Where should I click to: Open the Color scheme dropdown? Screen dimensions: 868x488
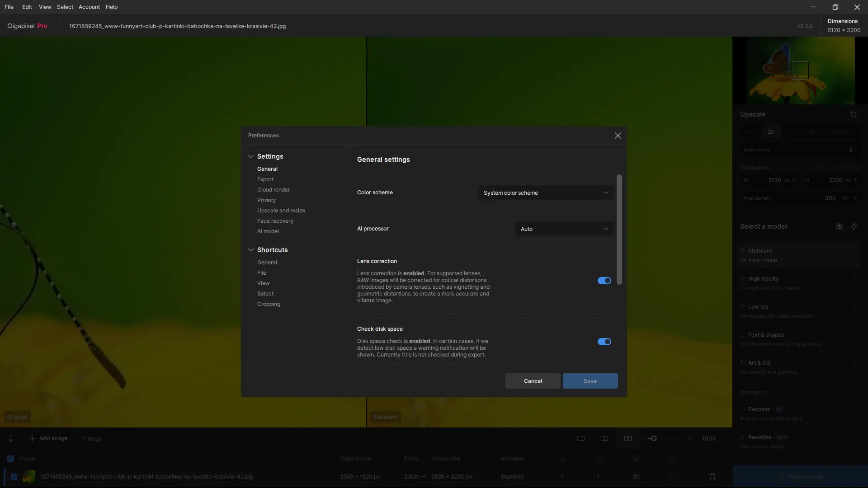tap(546, 193)
